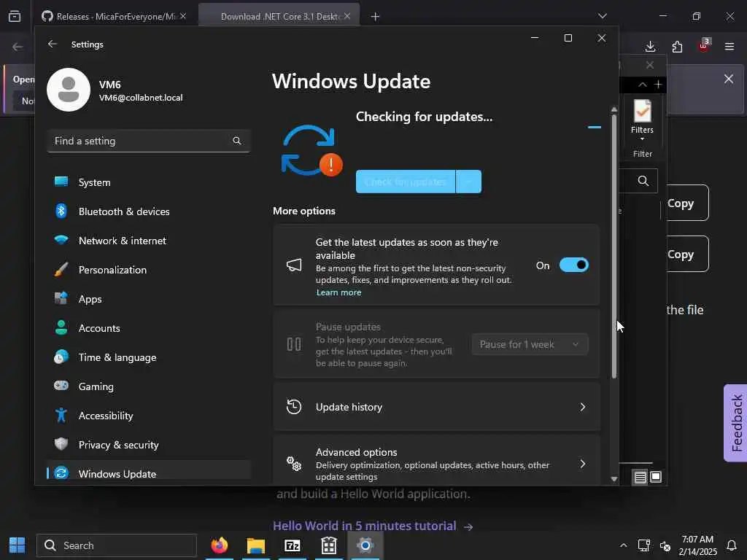Click the Find a setting search field
The image size is (747, 560).
(149, 141)
